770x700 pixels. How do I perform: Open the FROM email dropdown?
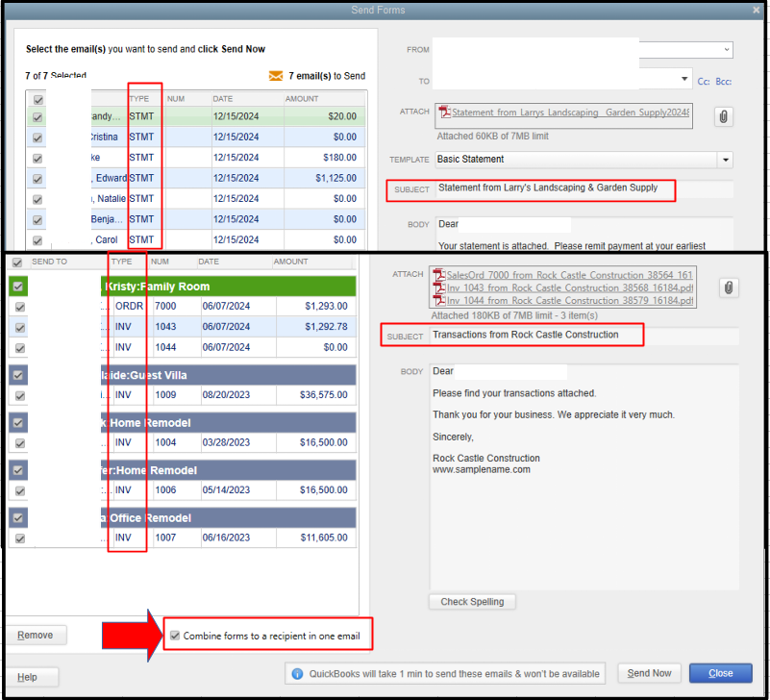pyautogui.click(x=727, y=50)
